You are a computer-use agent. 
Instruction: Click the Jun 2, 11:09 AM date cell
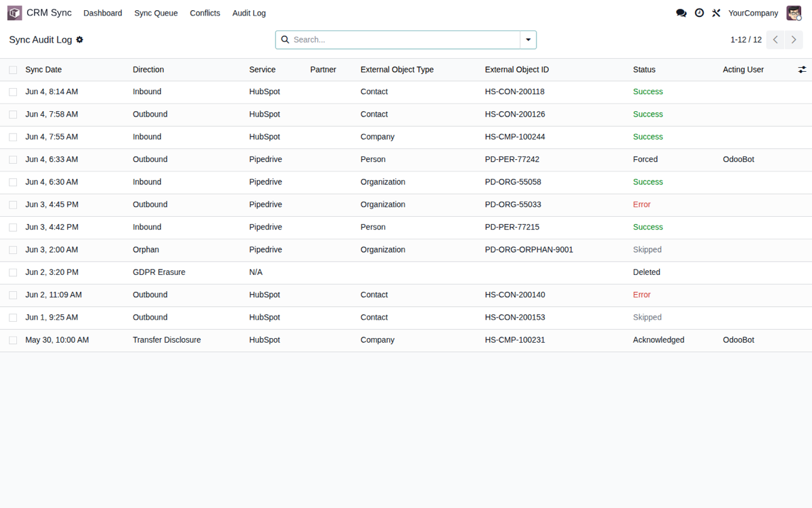click(x=53, y=295)
